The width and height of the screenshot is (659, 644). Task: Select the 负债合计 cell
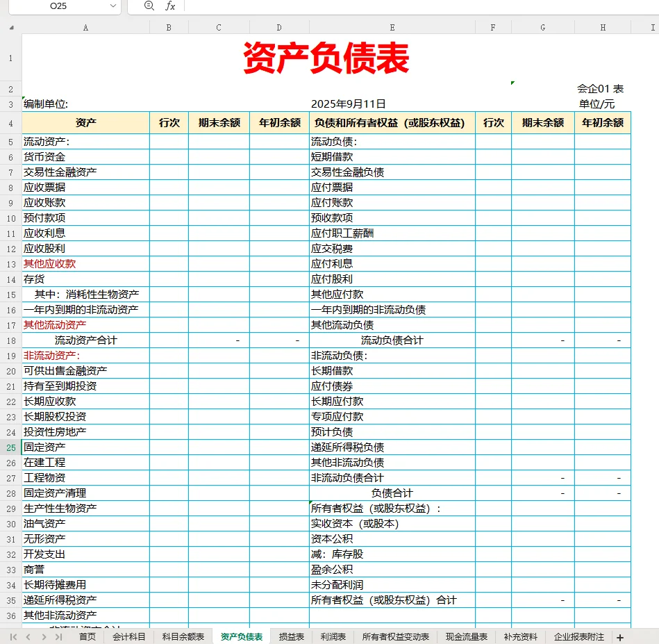[392, 493]
